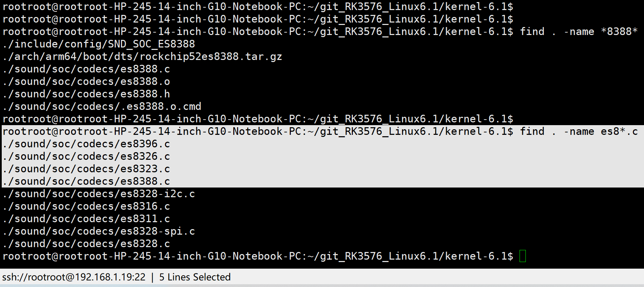644x287 pixels.
Task: Click the ssh://rootroot@192.168.1.19:22 status text
Action: tap(74, 277)
